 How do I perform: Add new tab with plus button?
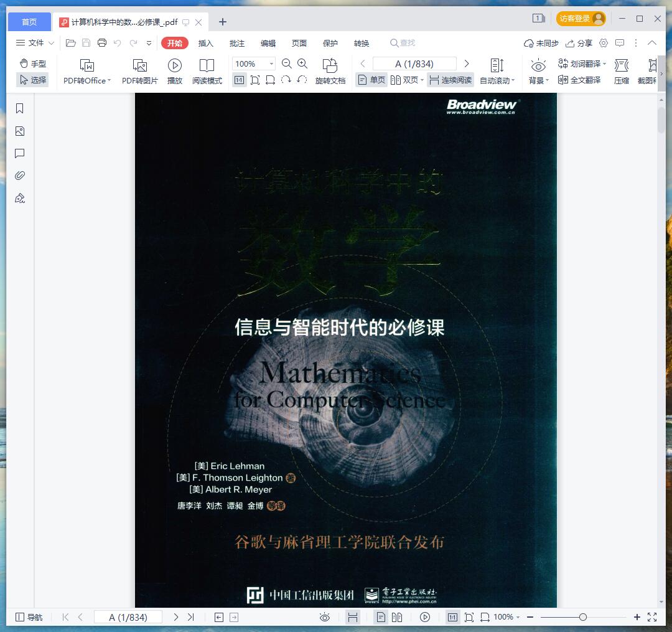[222, 22]
